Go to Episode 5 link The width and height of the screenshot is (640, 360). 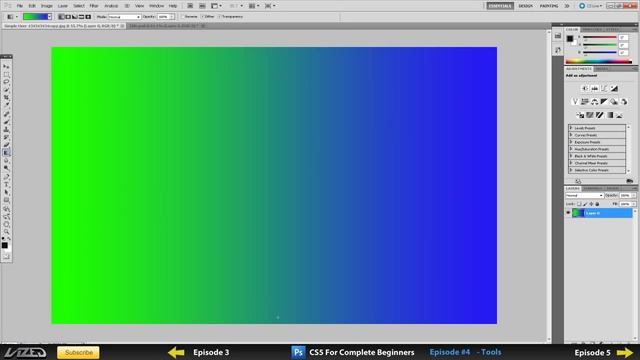[592, 353]
